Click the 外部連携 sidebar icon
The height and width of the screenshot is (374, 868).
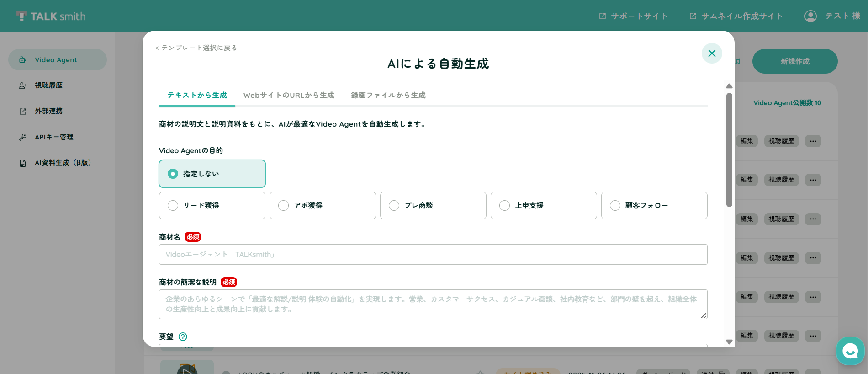(23, 111)
